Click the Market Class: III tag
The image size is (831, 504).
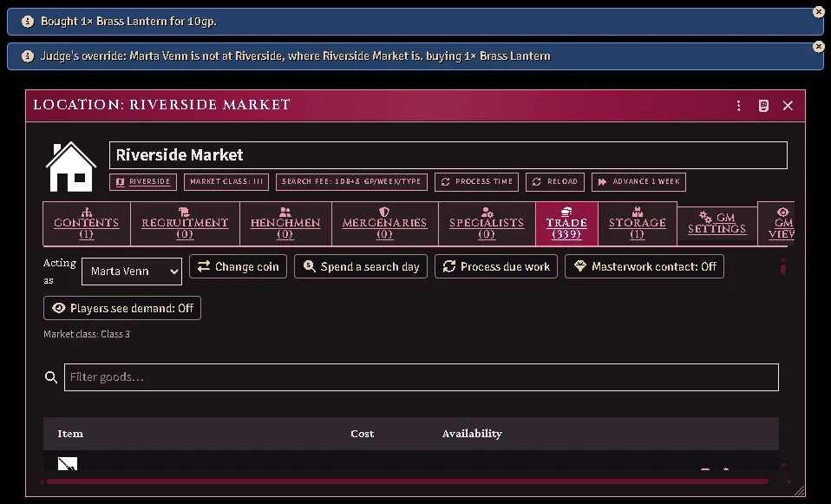point(226,182)
